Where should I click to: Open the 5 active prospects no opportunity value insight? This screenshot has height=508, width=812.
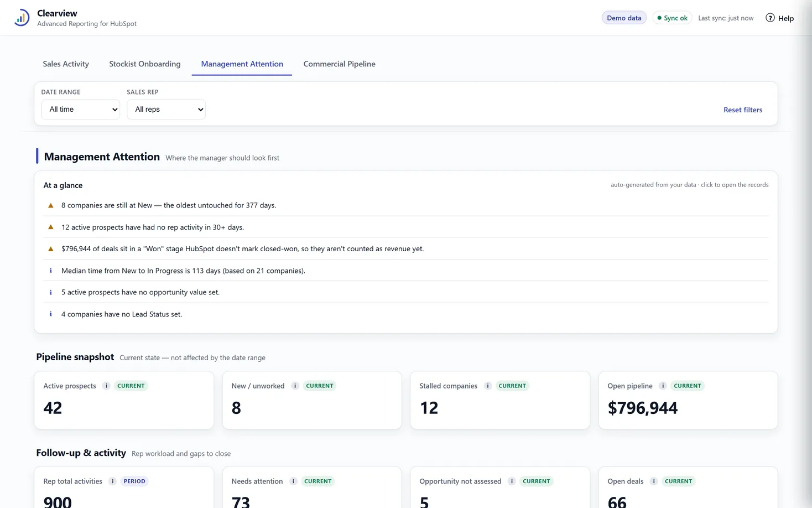click(406, 292)
